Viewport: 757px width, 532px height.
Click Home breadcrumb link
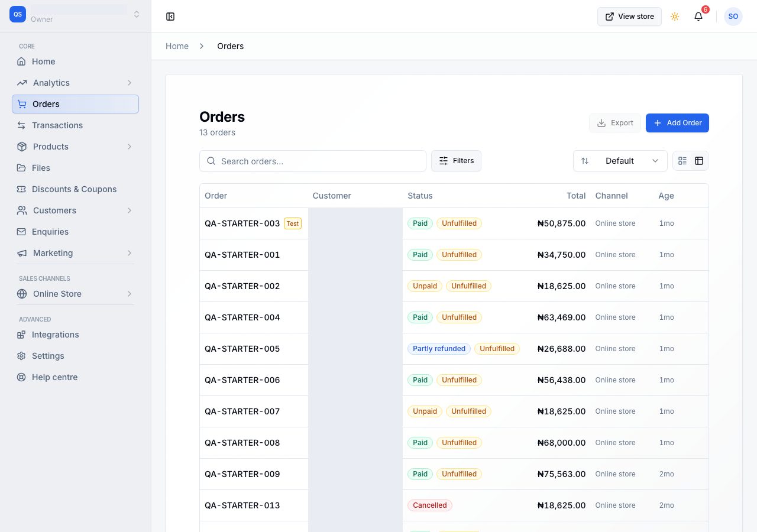[x=177, y=46]
